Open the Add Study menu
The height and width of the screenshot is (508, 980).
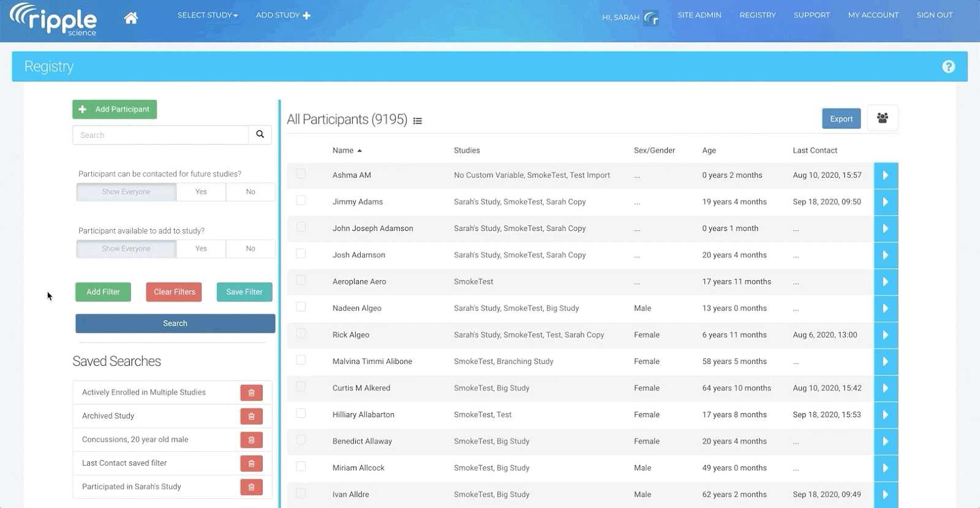point(282,15)
